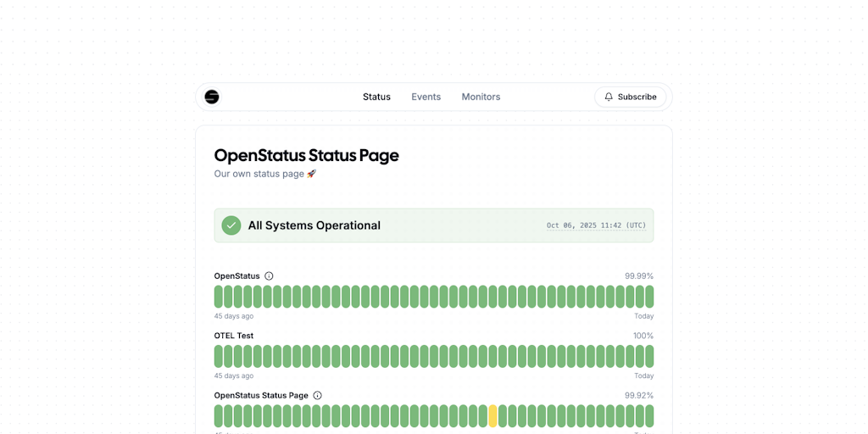Click the 99.92% uptime percentage

pyautogui.click(x=639, y=396)
